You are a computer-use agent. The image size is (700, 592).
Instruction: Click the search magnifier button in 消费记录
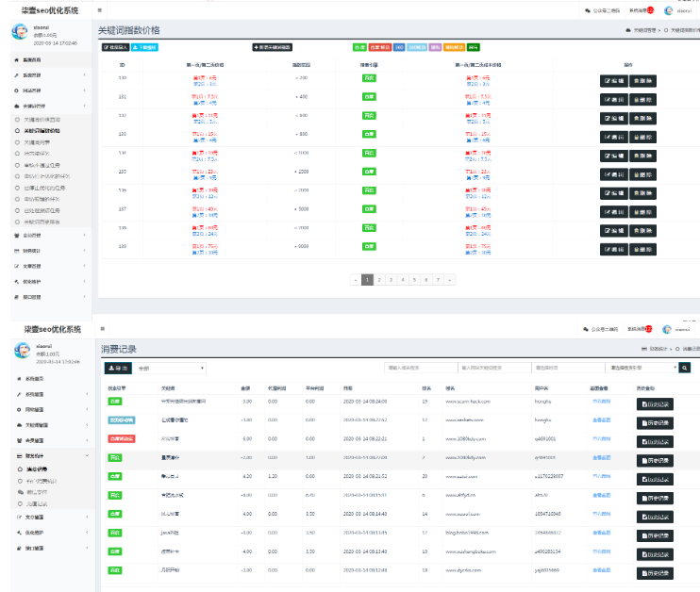coord(684,367)
